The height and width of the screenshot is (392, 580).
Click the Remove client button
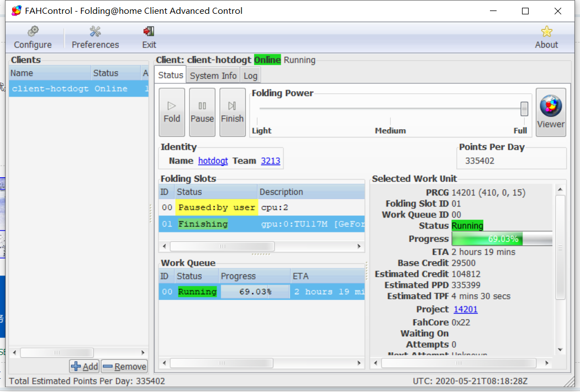pyautogui.click(x=124, y=366)
